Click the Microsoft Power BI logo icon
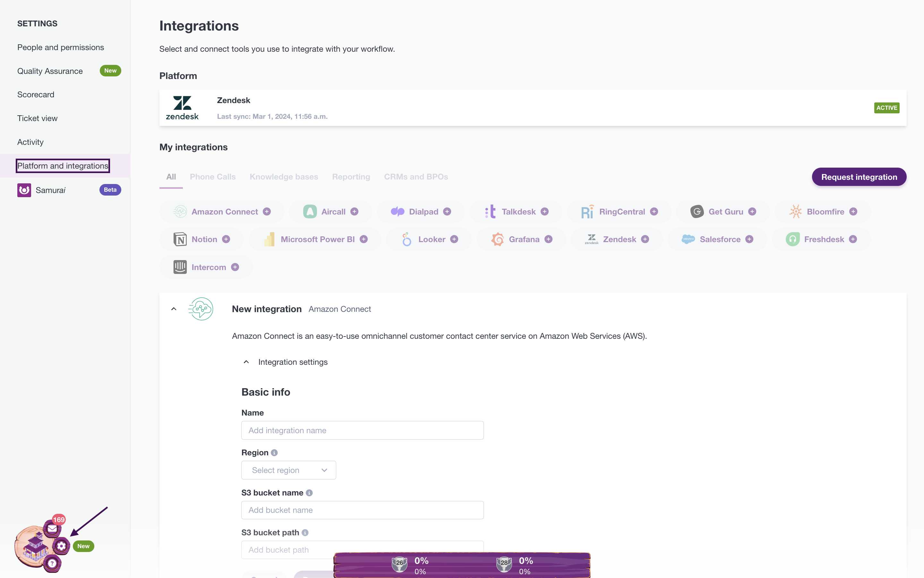 click(x=269, y=239)
